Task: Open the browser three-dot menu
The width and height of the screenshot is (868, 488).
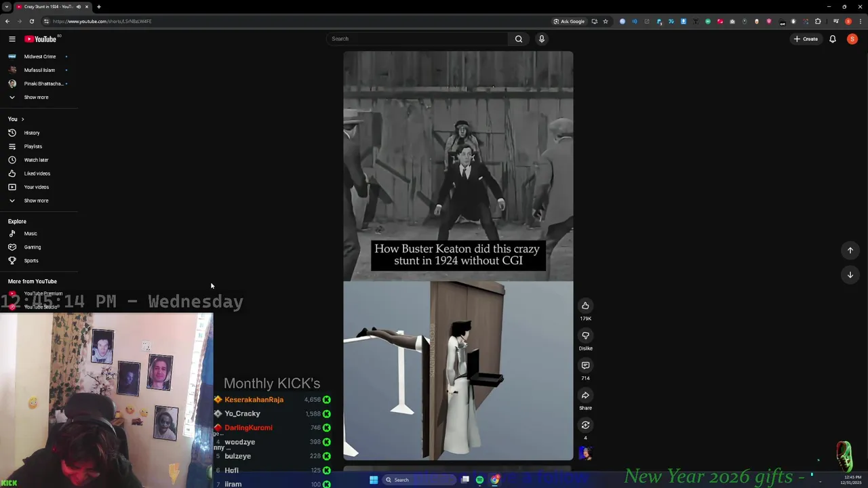Action: 860,21
